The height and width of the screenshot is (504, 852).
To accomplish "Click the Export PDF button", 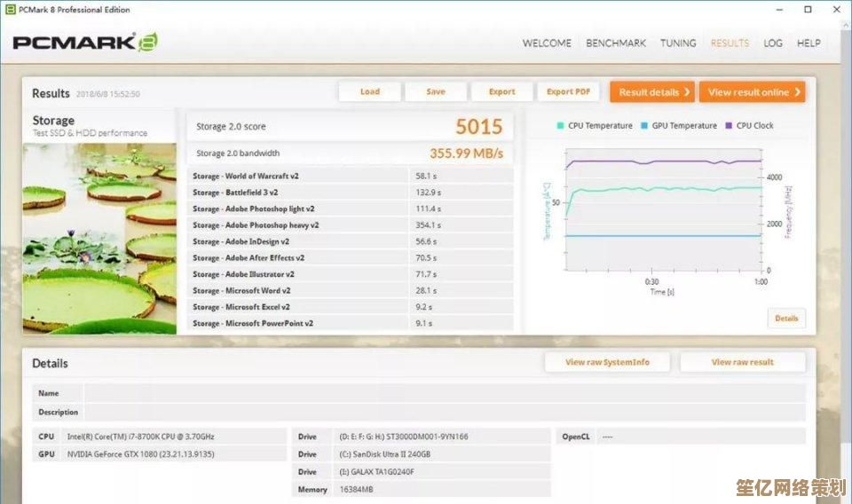I will pos(568,91).
